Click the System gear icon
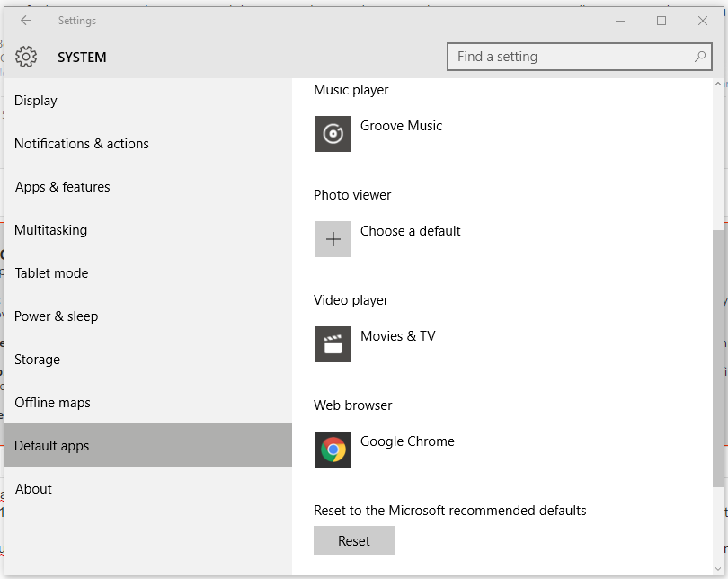 click(x=26, y=57)
